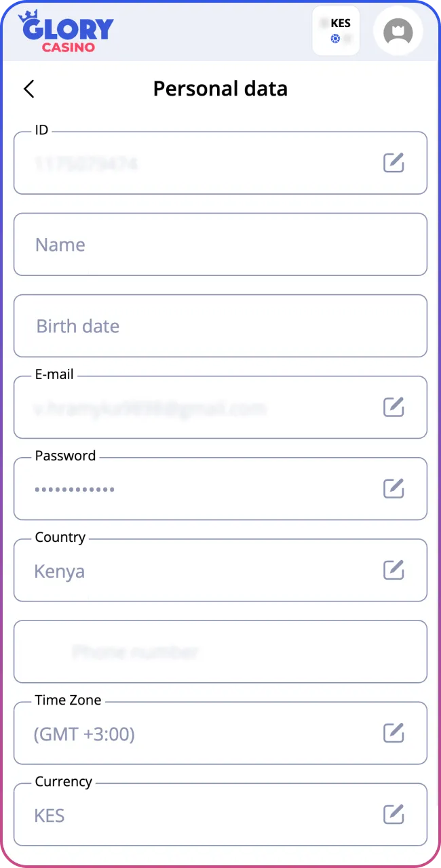Open the Country field showing Kenya
Image resolution: width=441 pixels, height=868 pixels.
(220, 570)
